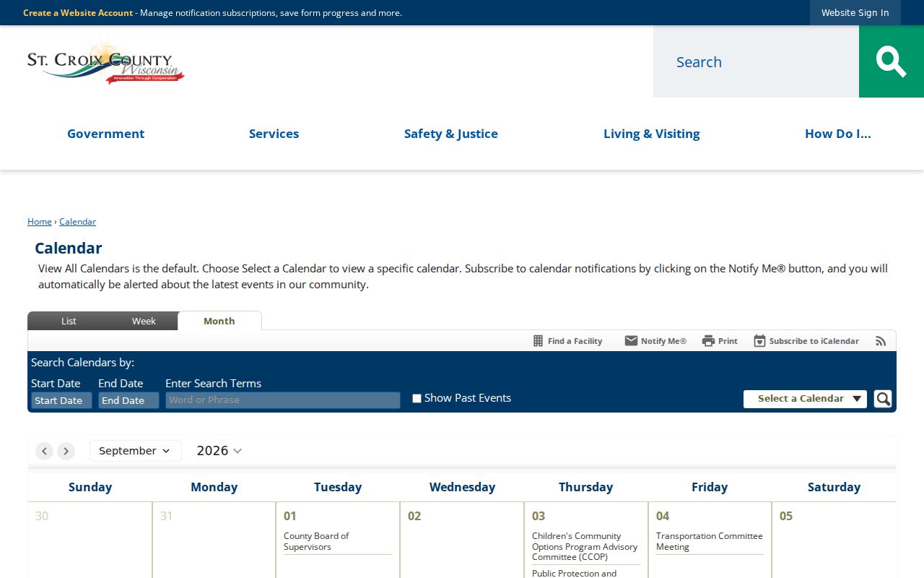
Task: Select the Month view tab
Action: 219,321
